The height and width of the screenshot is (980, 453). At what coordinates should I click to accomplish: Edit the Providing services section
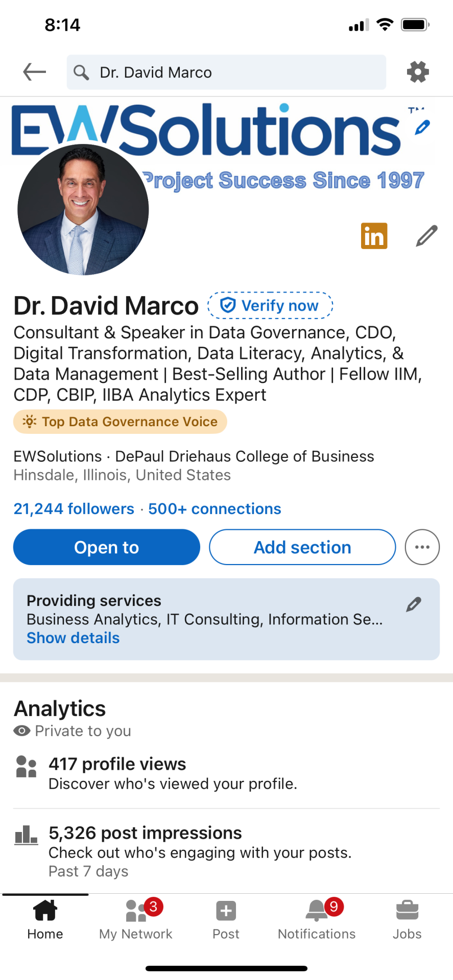[414, 604]
